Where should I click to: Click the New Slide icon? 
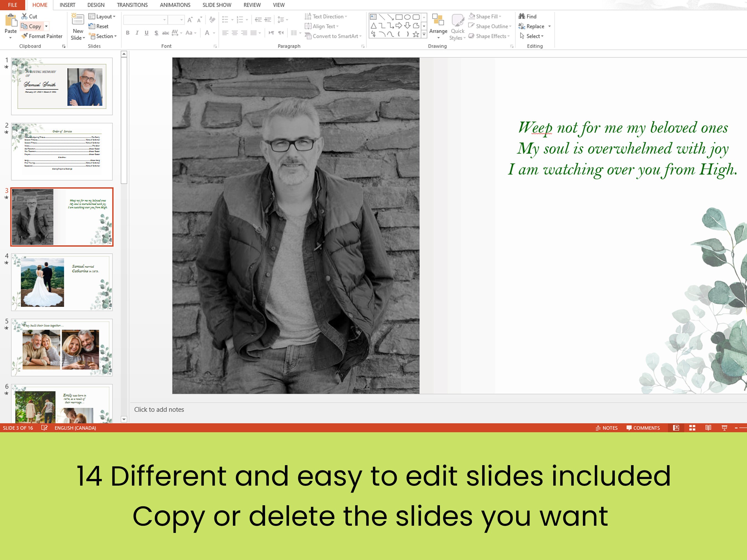pos(78,20)
